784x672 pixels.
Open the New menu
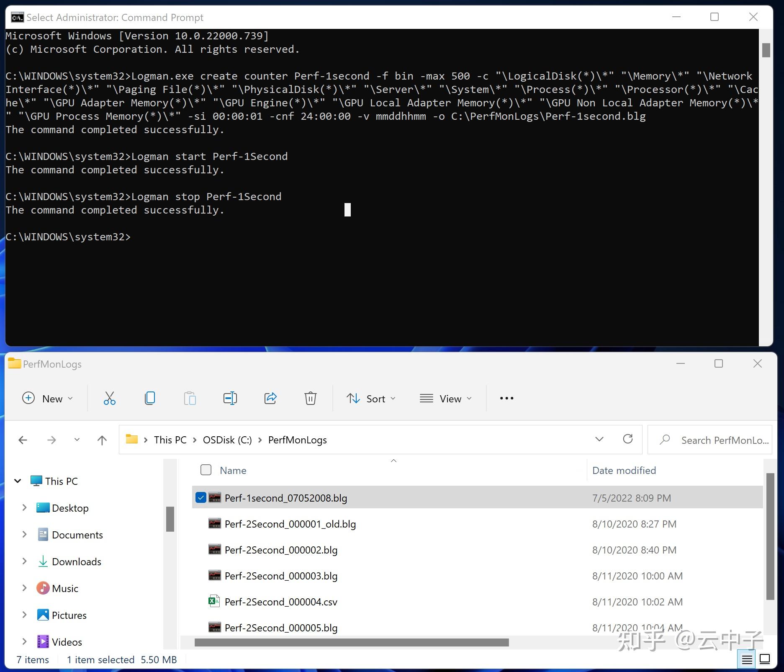tap(47, 398)
